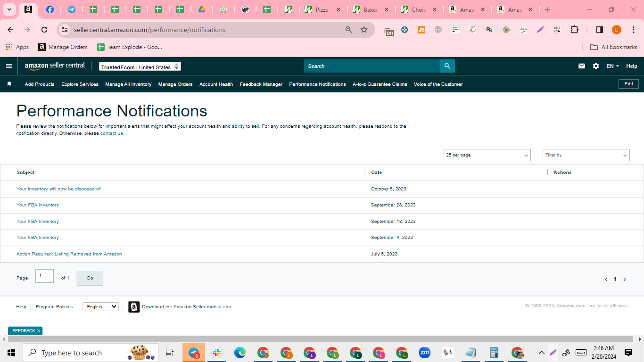Click the page number input box

44,276
